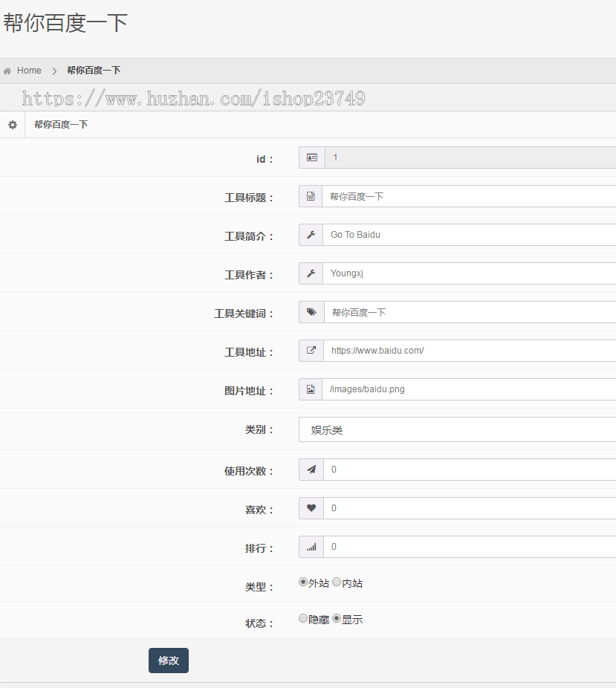Click the 类型 label

[259, 587]
